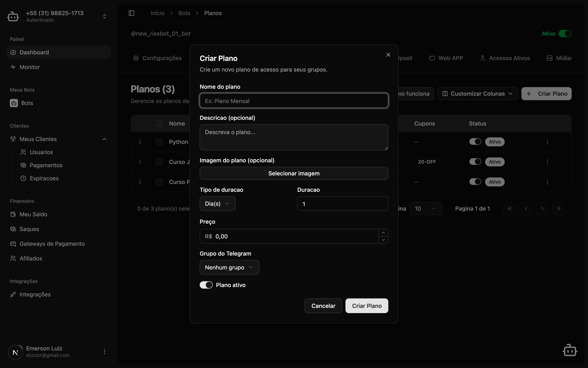Toggle the bot Ativo switch at top right
Image resolution: width=588 pixels, height=368 pixels.
[x=565, y=34]
